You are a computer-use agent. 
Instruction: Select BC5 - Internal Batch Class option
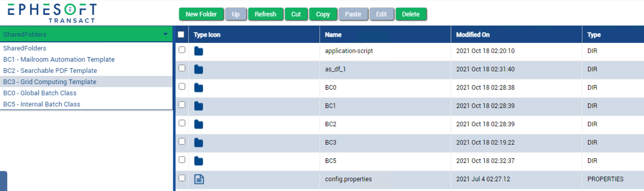tap(42, 104)
